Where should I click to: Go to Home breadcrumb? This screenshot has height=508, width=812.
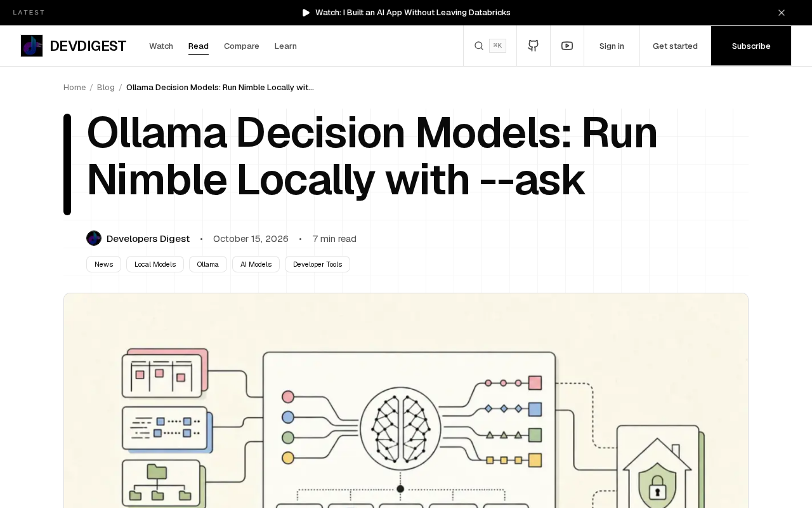pyautogui.click(x=74, y=87)
